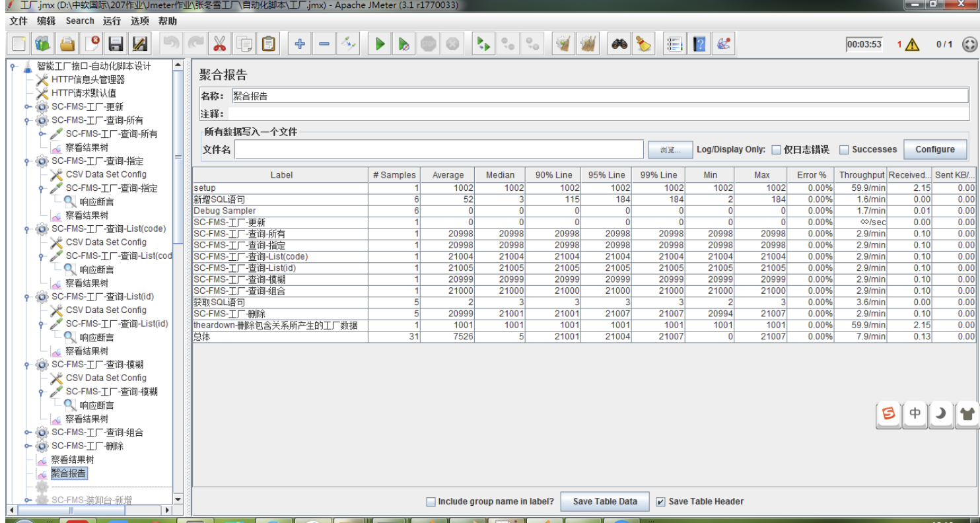This screenshot has width=980, height=523.
Task: Collapse the root 智能工厂接口-自动化脚本设计 node handle
Action: click(13, 66)
